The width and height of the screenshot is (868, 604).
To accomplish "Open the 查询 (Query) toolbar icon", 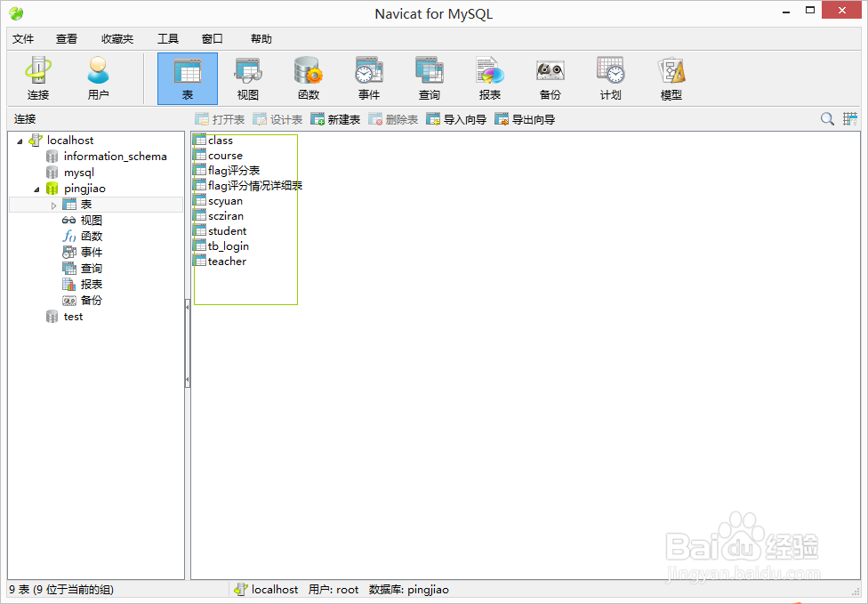I will [x=429, y=78].
